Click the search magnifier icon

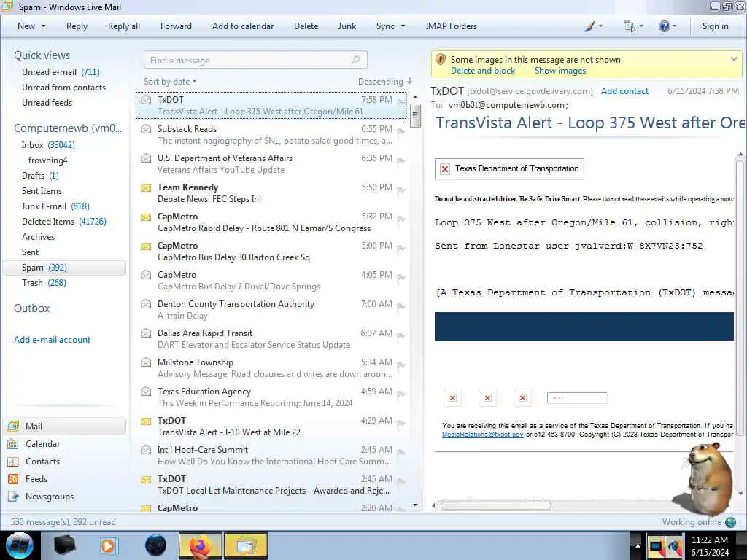pyautogui.click(x=355, y=60)
